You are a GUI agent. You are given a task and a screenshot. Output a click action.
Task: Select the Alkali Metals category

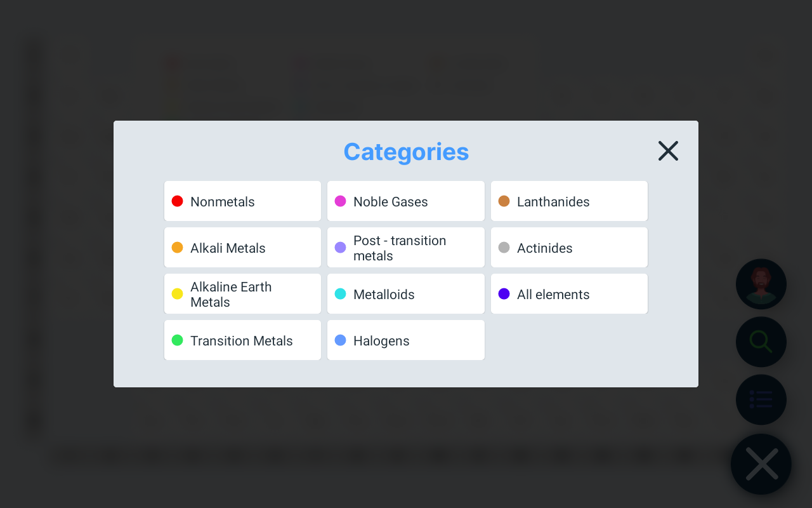click(x=242, y=248)
